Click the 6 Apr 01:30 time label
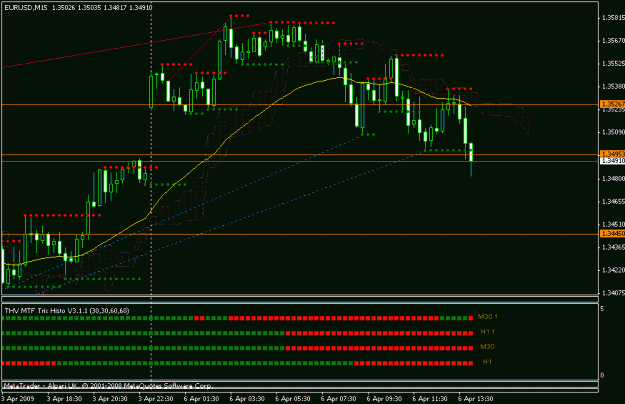The width and height of the screenshot is (625, 404). tap(201, 398)
